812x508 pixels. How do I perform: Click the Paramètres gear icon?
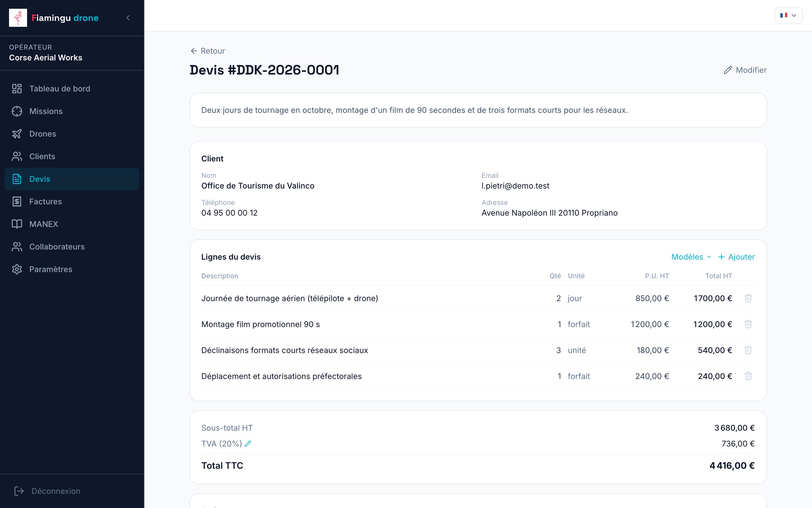click(17, 269)
